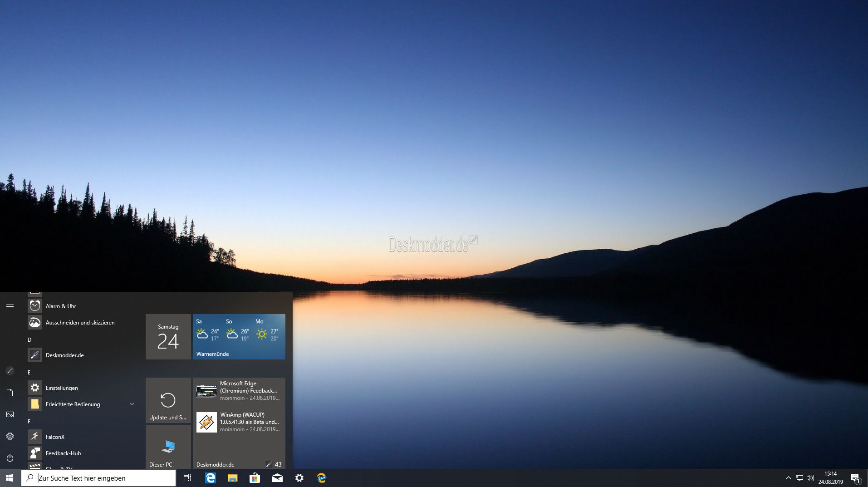The width and height of the screenshot is (868, 487).
Task: Expand the Start menu hamburger button
Action: [x=10, y=305]
